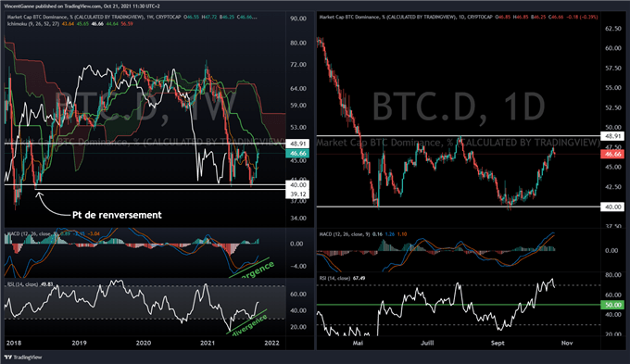Click the 80.00 value on daily RSI axis

[x=613, y=275]
